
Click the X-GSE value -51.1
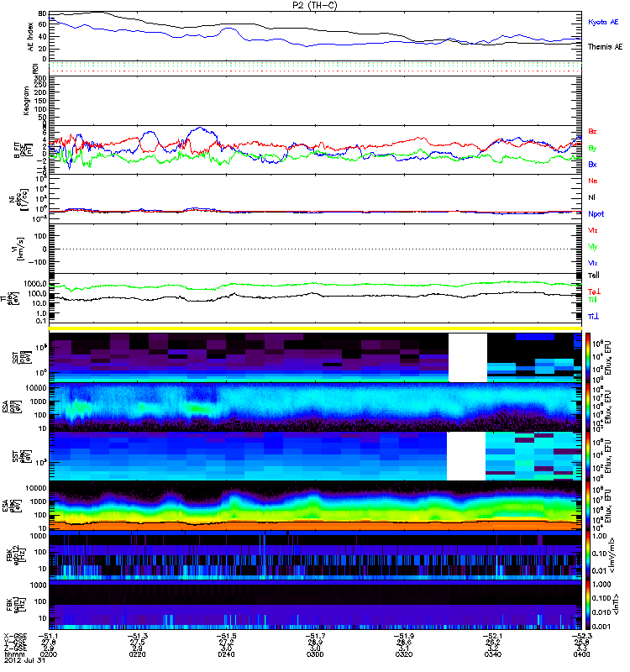49,636
